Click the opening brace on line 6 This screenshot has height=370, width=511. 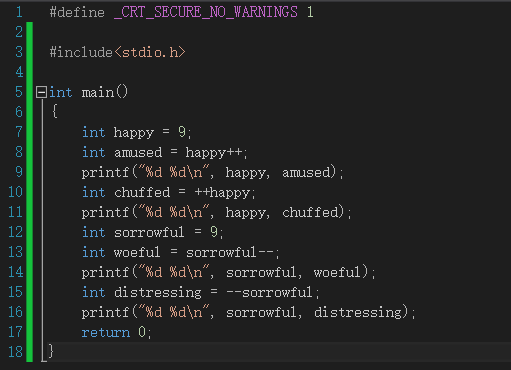click(x=55, y=111)
